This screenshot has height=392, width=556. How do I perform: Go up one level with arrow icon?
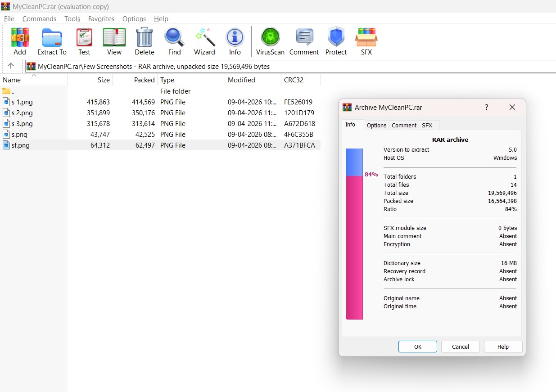point(11,66)
